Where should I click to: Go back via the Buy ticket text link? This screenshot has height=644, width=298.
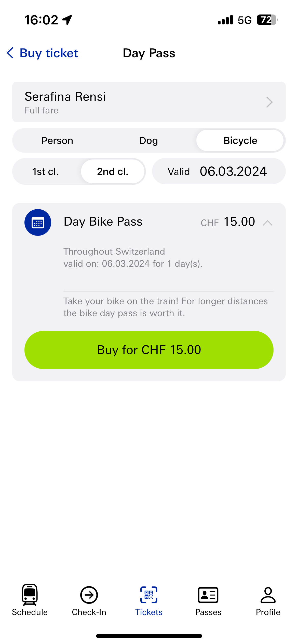tap(49, 53)
